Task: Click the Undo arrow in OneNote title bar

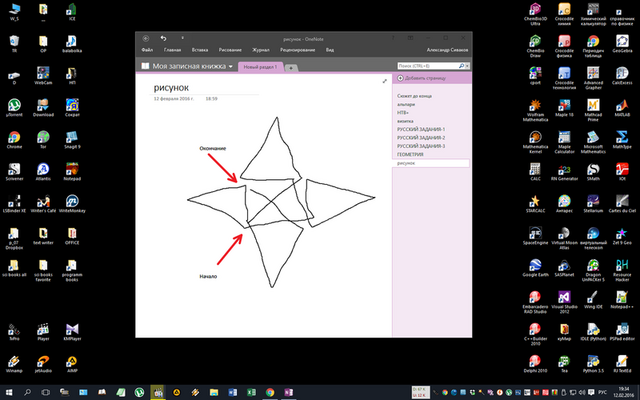Action: [x=163, y=38]
